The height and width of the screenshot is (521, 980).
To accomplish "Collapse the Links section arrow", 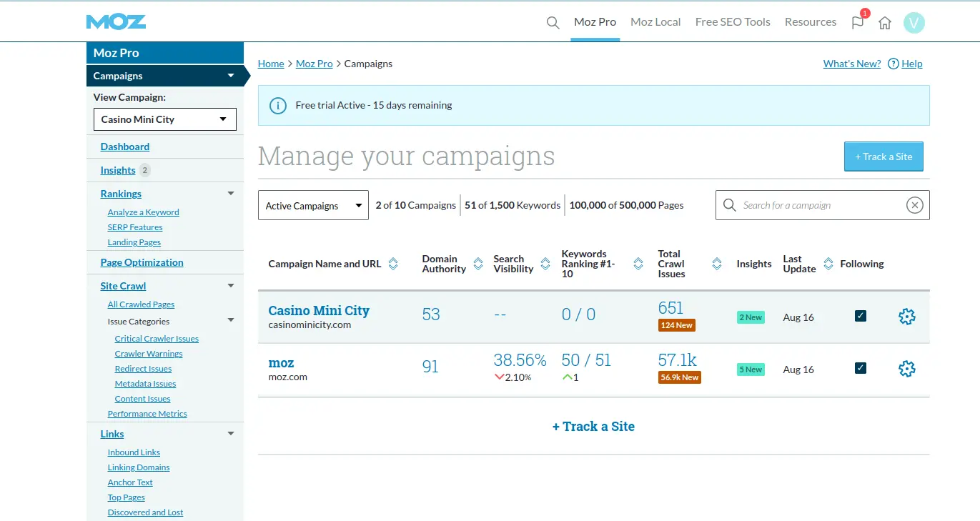I will coord(230,434).
